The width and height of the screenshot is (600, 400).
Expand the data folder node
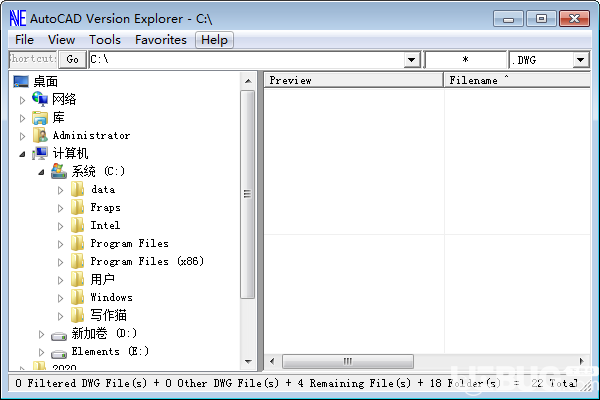(x=60, y=190)
